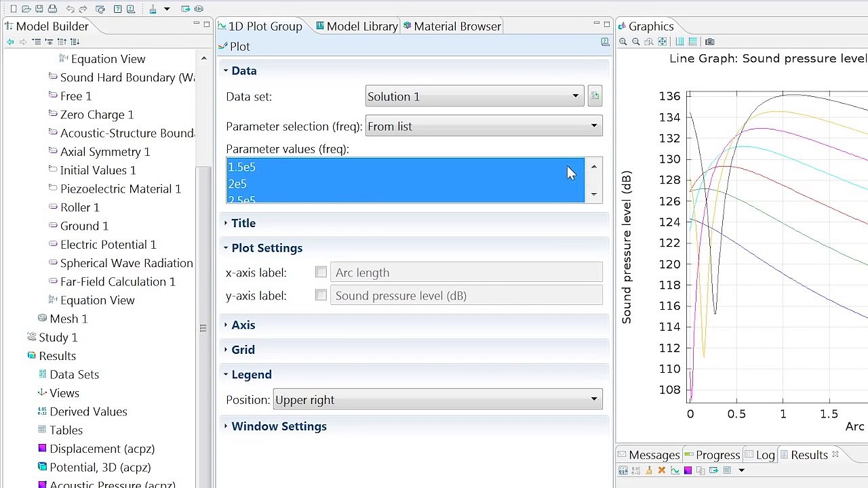
Task: Click the purple color table icon in Results
Action: coord(688,470)
